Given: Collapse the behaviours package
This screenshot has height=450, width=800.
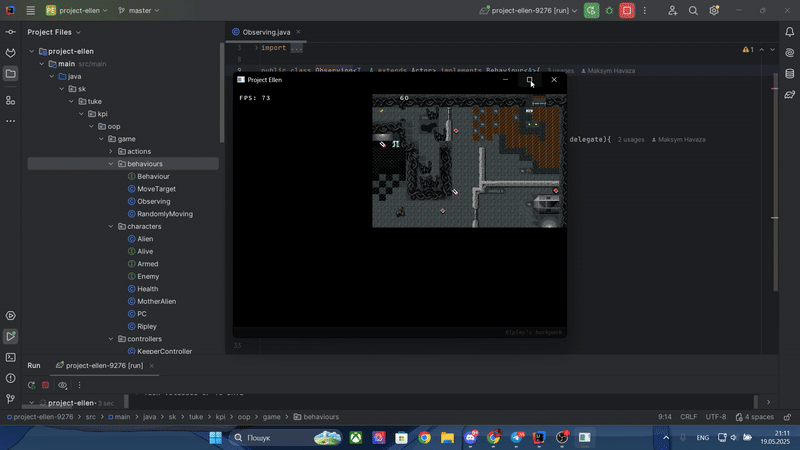Looking at the screenshot, I should tap(111, 164).
